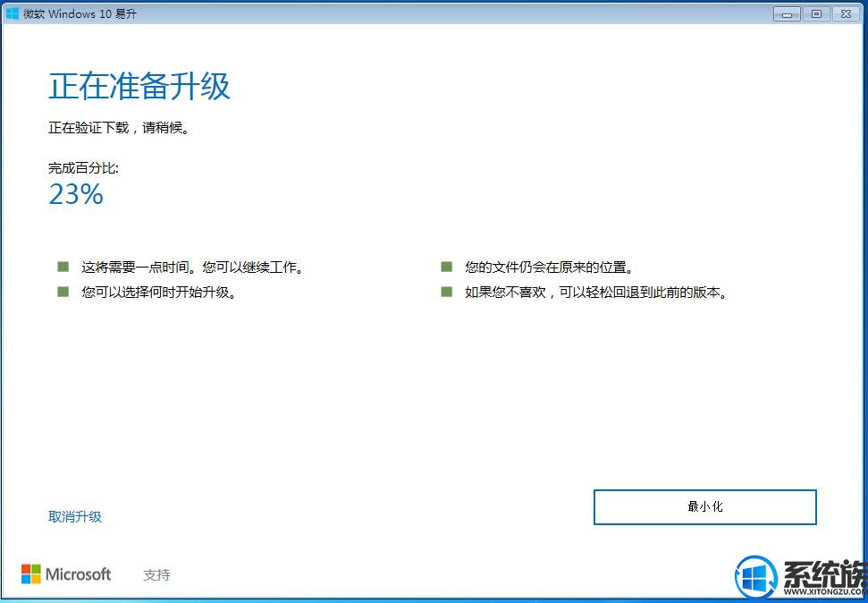Click text 如果您不喜欢，可以轻松回退到此前的版本。
The height and width of the screenshot is (603, 868).
click(x=595, y=292)
